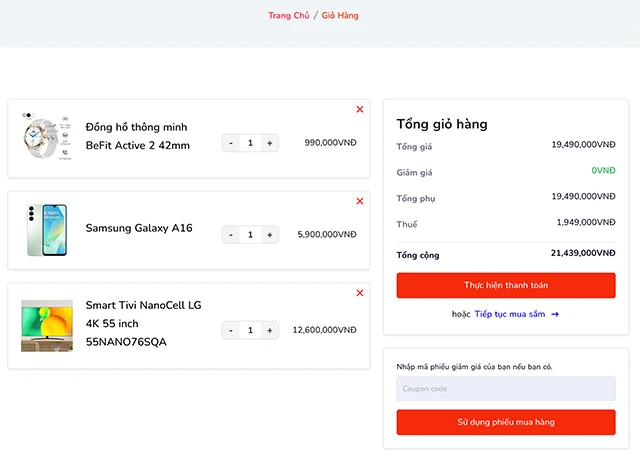Open the Samsung Galaxy A16 phone image
This screenshot has height=457, width=640.
[x=46, y=230]
